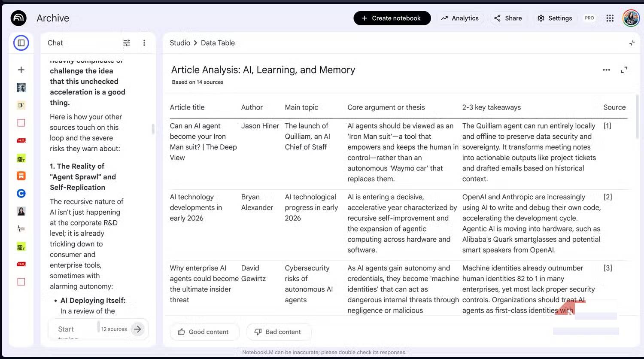Click the Archive notebook logo
The width and height of the screenshot is (644, 359).
pyautogui.click(x=18, y=18)
